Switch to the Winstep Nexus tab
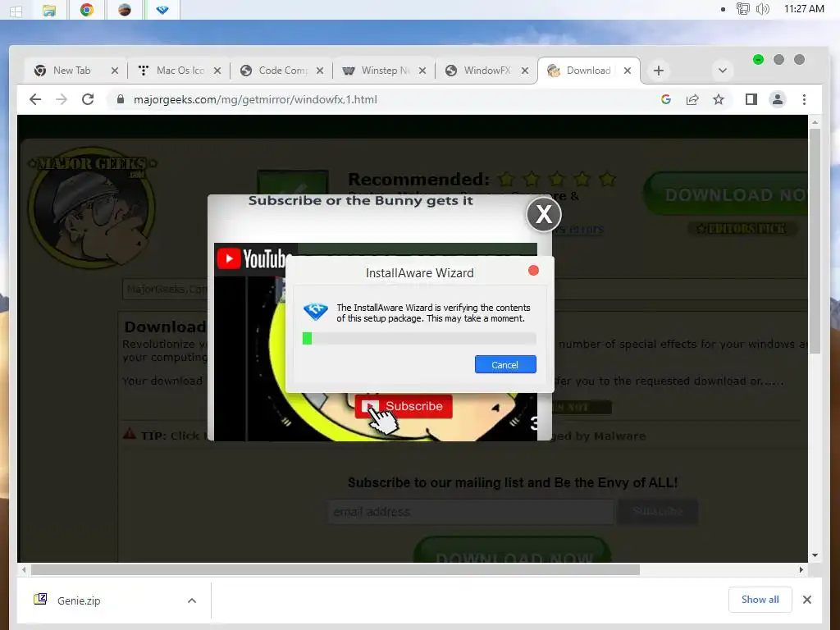Screen dimensions: 840x630 (386, 71)
